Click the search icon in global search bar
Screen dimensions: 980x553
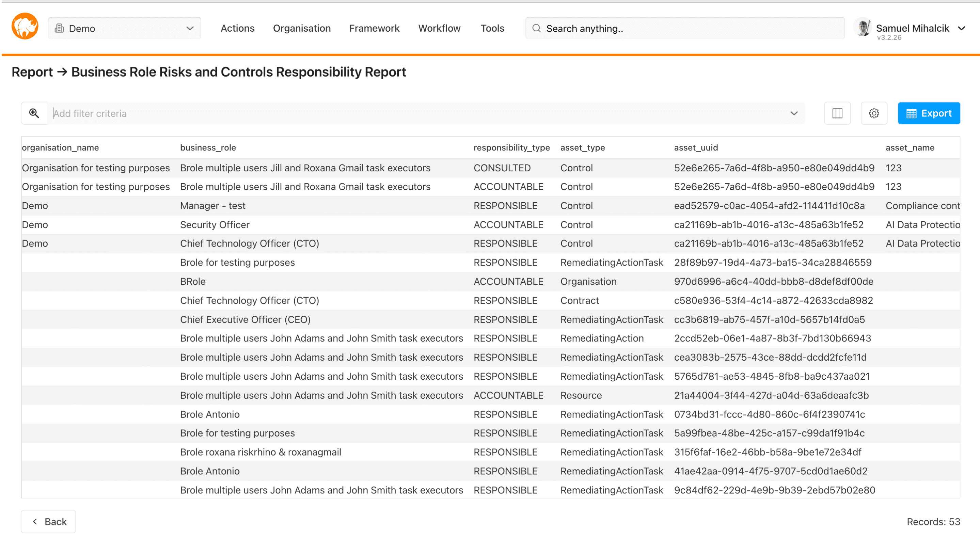(536, 28)
